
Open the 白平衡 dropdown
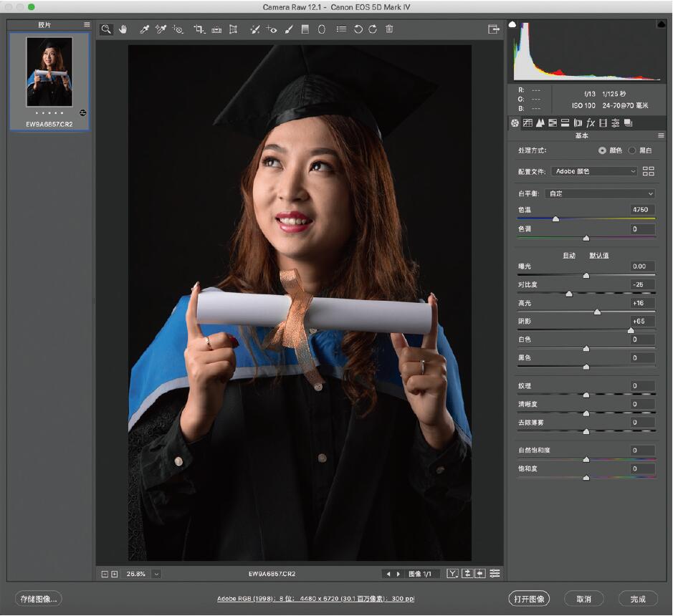(x=601, y=193)
